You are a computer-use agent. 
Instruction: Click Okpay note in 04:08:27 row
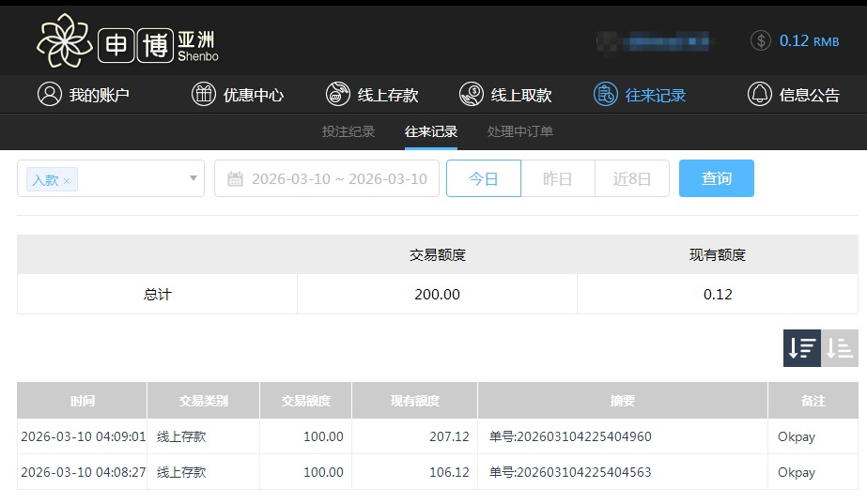coord(797,473)
